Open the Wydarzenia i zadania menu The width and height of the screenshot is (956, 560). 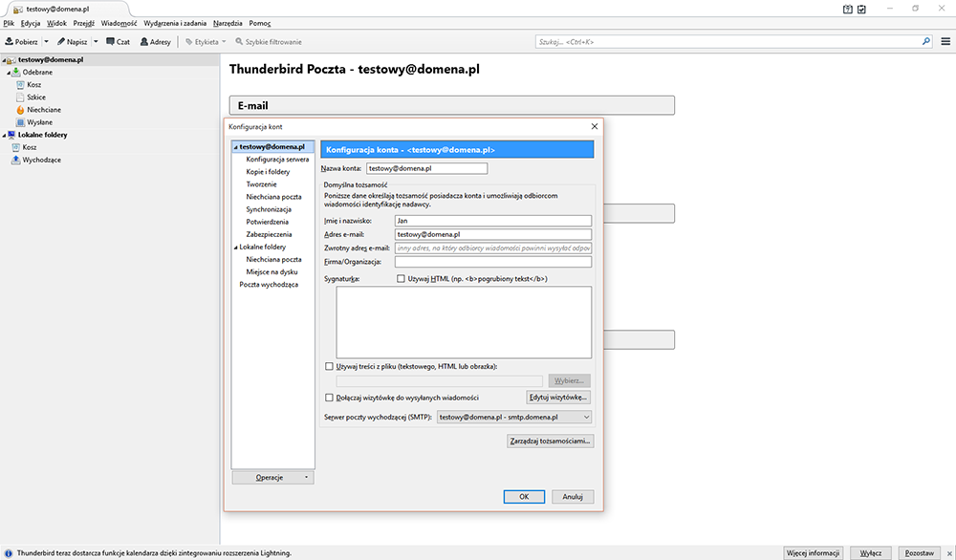click(x=175, y=23)
